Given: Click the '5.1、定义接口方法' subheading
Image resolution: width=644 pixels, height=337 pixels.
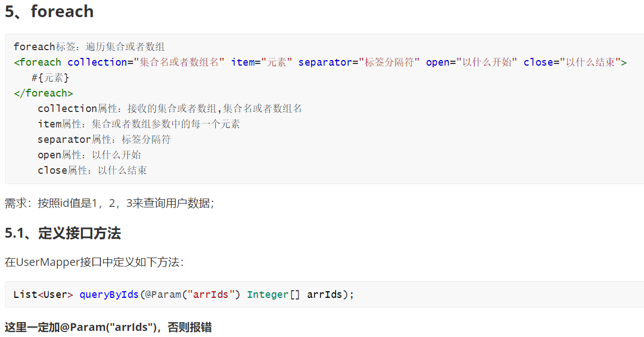Looking at the screenshot, I should coord(63,233).
